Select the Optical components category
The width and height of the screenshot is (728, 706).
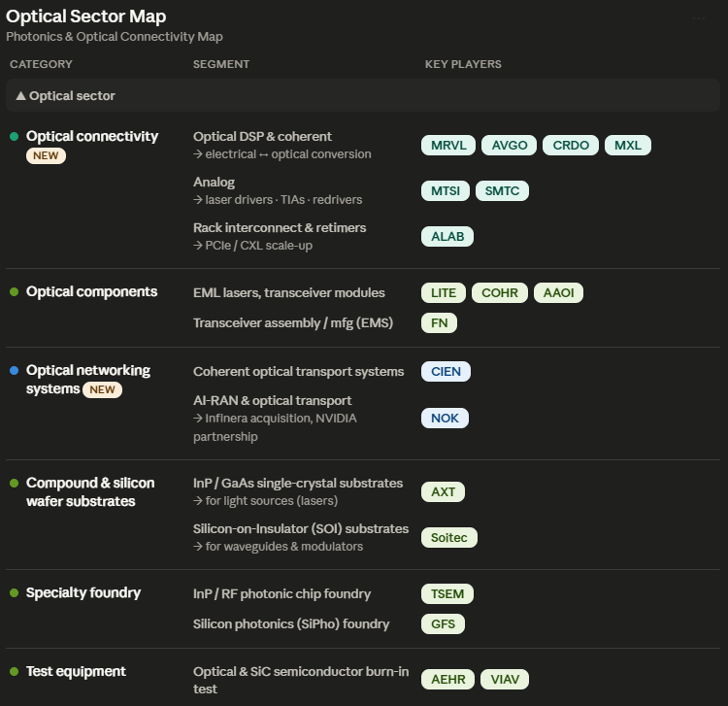(91, 291)
